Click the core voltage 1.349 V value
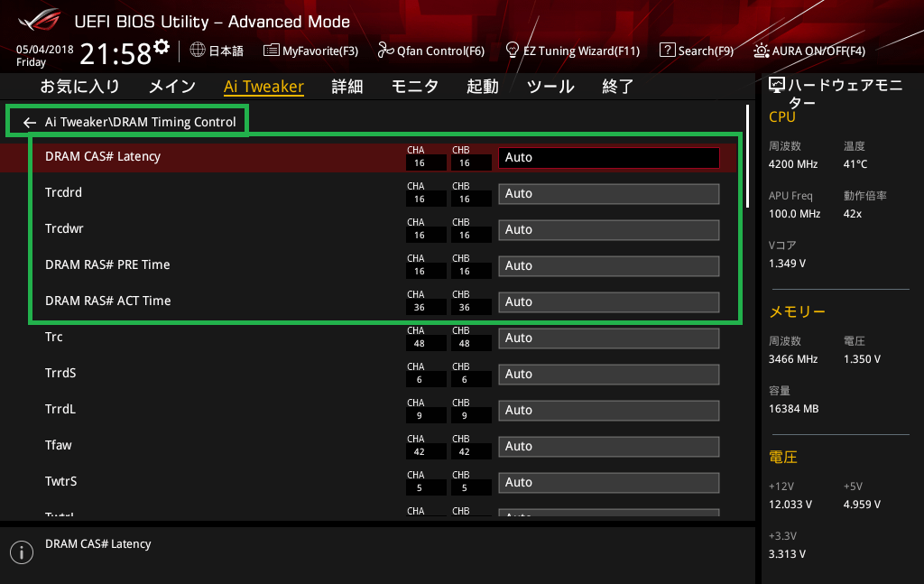924x584 pixels. [x=787, y=264]
